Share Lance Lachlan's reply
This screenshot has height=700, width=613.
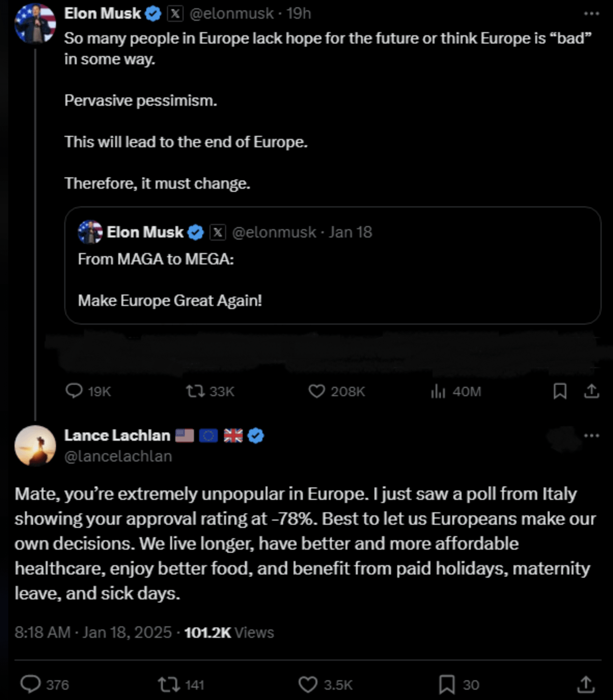point(586,684)
